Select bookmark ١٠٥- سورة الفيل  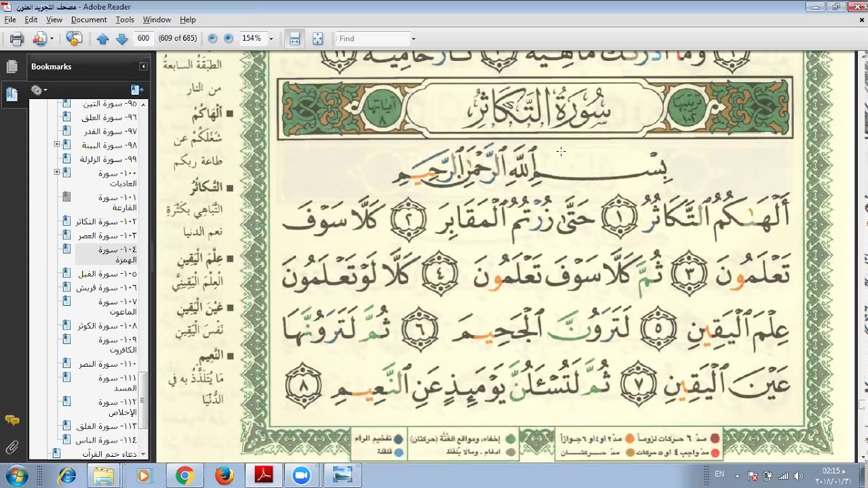(108, 274)
